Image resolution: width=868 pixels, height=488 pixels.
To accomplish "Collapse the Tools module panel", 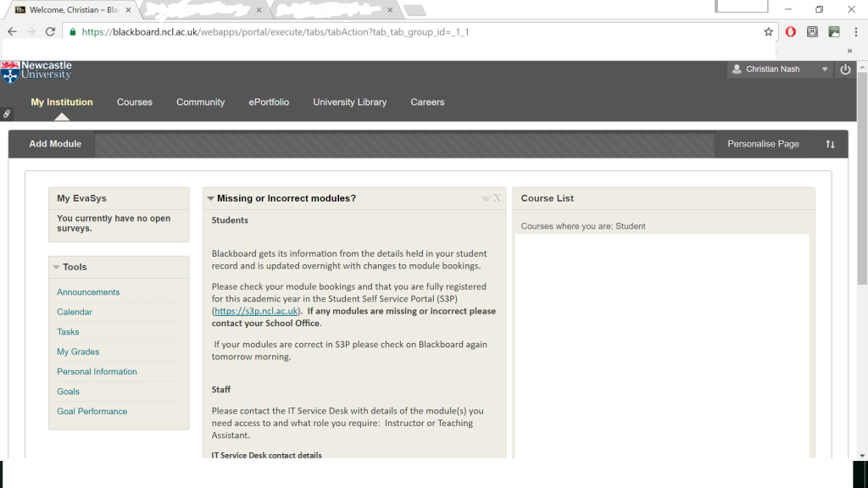I will coord(56,267).
